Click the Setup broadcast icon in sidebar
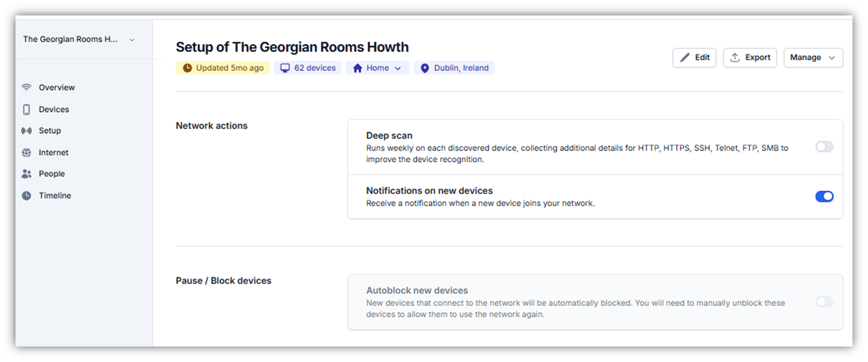The width and height of the screenshot is (868, 362). [x=27, y=130]
